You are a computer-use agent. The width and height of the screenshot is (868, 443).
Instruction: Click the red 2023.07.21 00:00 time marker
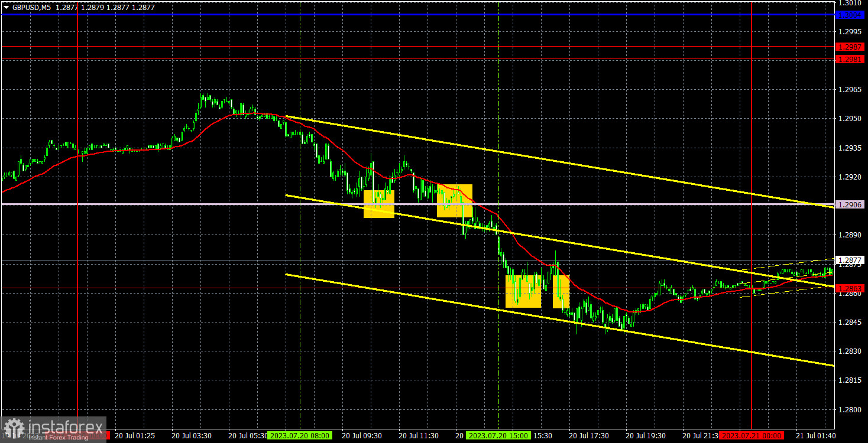(751, 436)
